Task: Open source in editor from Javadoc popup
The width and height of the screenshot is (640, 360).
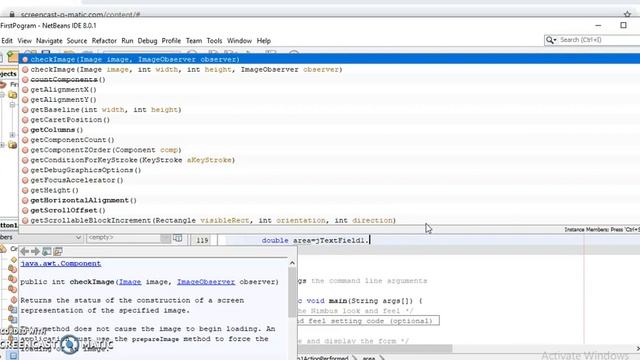Action: coord(58,251)
